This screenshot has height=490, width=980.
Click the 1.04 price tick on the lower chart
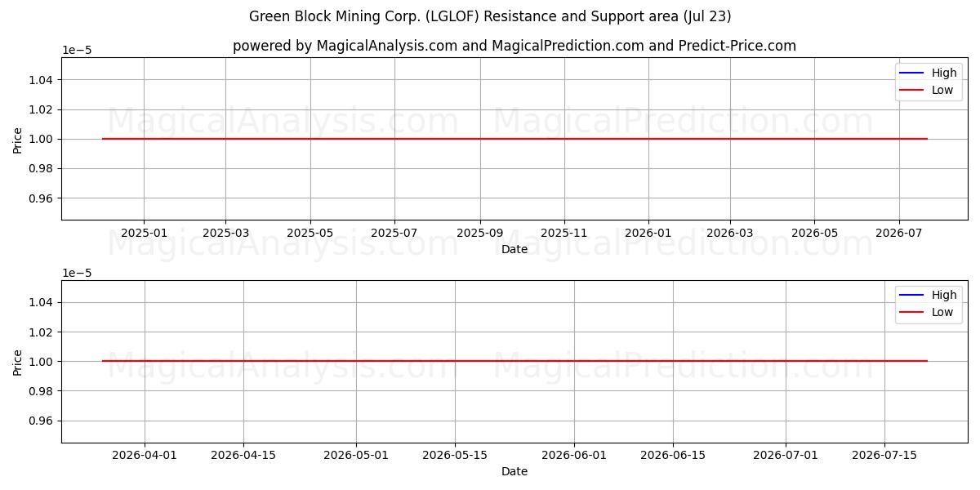[42, 302]
